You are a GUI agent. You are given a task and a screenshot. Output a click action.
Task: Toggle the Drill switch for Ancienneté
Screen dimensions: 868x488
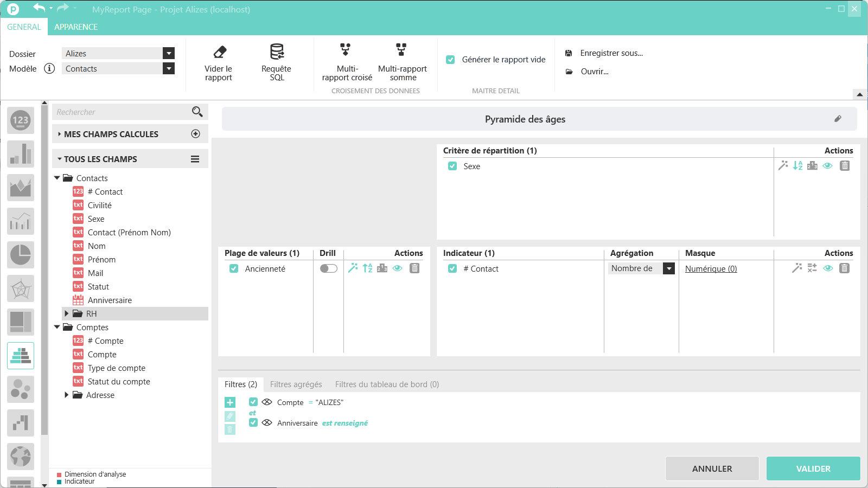click(x=328, y=268)
